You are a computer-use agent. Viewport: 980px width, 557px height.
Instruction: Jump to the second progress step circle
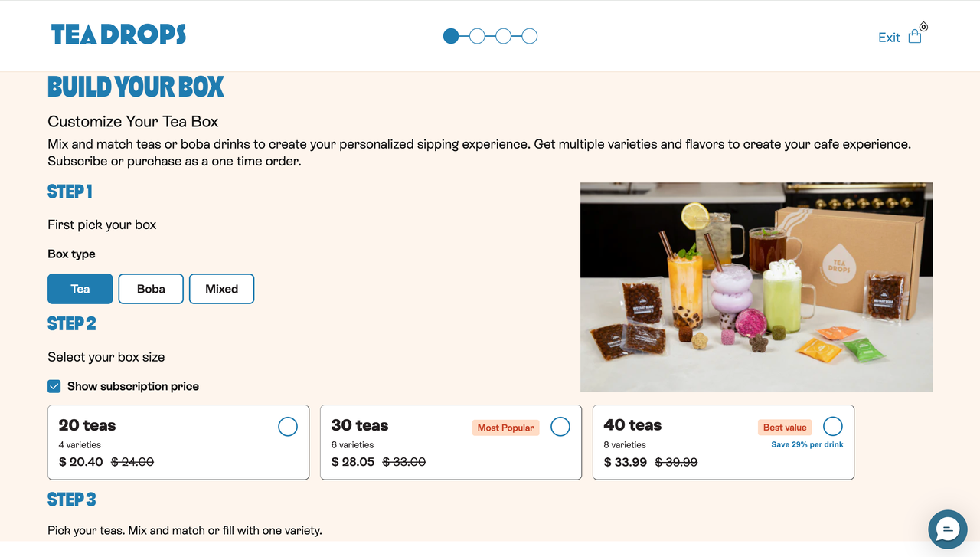[477, 36]
